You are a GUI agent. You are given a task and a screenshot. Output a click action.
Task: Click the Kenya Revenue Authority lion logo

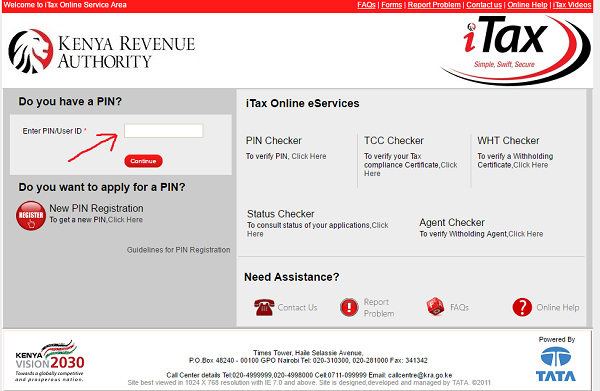pos(31,51)
